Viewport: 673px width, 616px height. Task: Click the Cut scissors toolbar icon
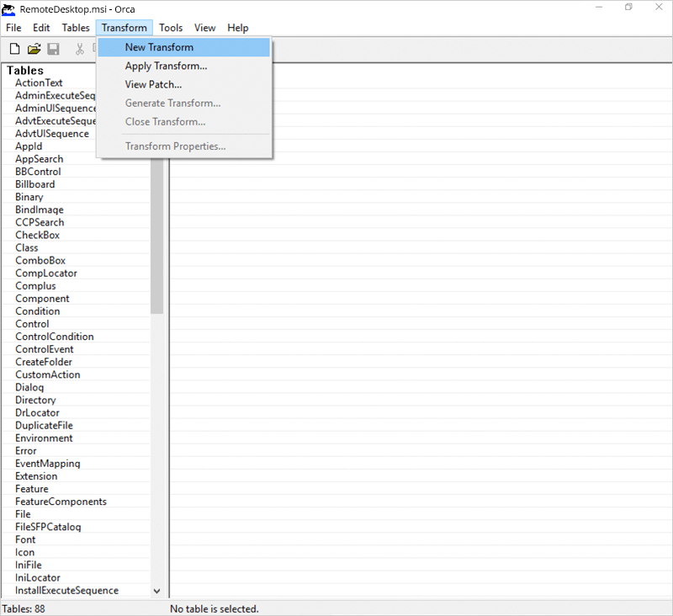[80, 49]
